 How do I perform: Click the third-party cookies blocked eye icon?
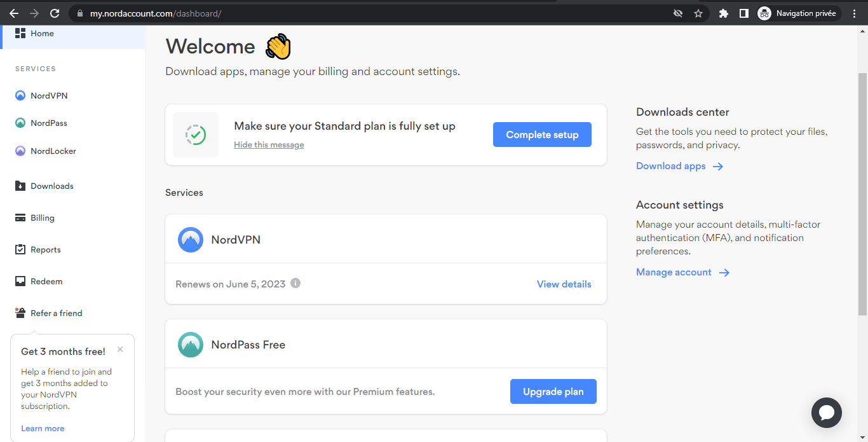click(x=678, y=13)
